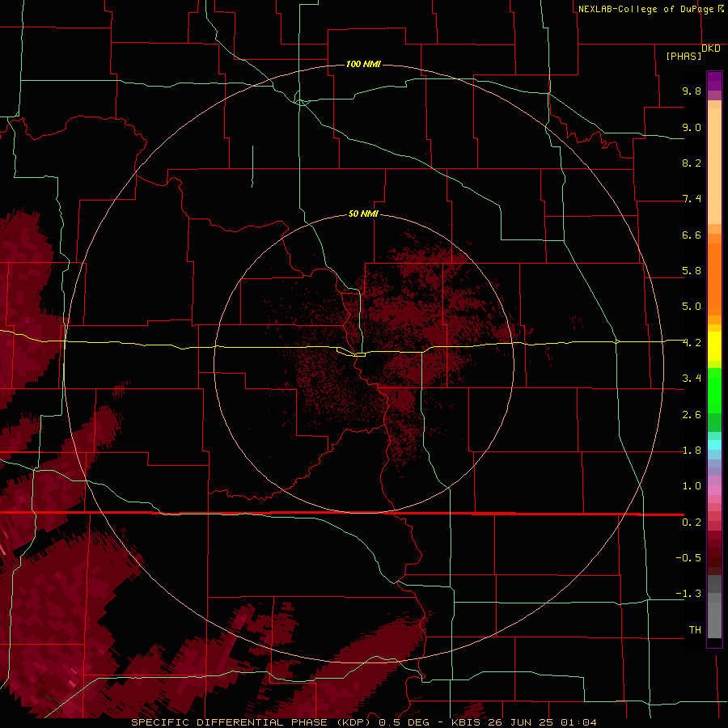Select the 2.6 legend value
728x728 pixels.
692,415
